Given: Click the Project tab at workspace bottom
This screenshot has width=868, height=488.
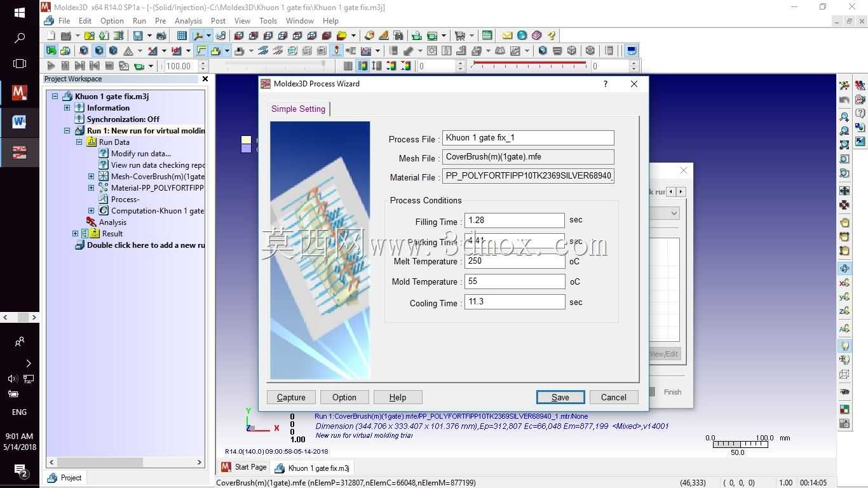Looking at the screenshot, I should (x=64, y=478).
